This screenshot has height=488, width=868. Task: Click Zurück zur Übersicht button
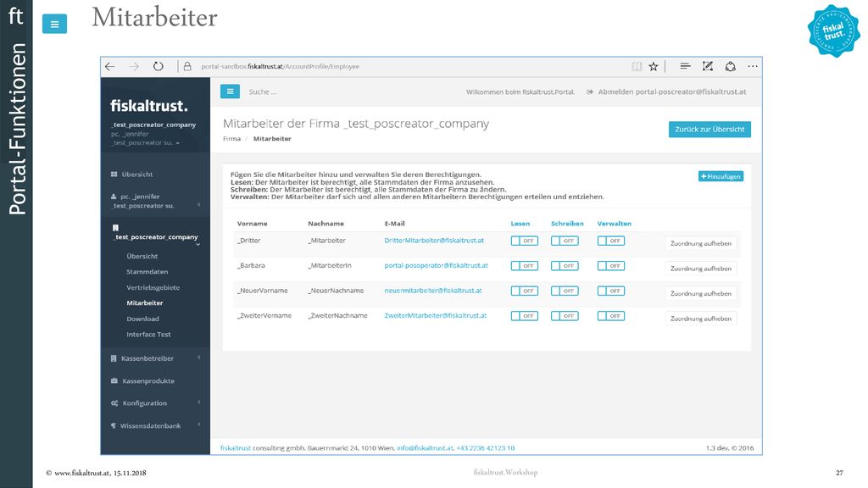[x=709, y=130]
